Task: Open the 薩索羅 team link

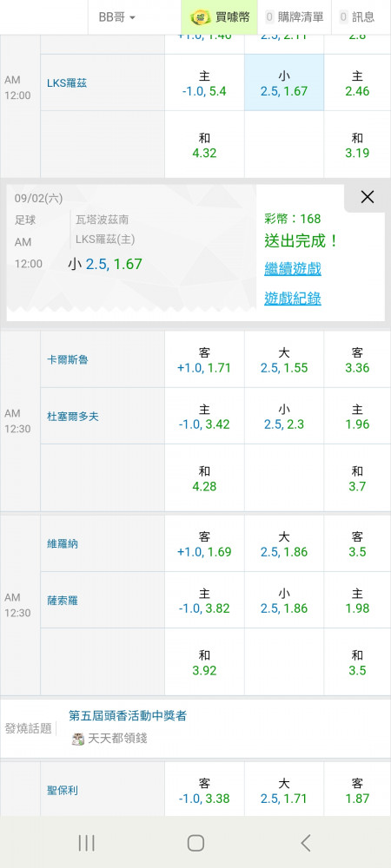Action: (63, 601)
